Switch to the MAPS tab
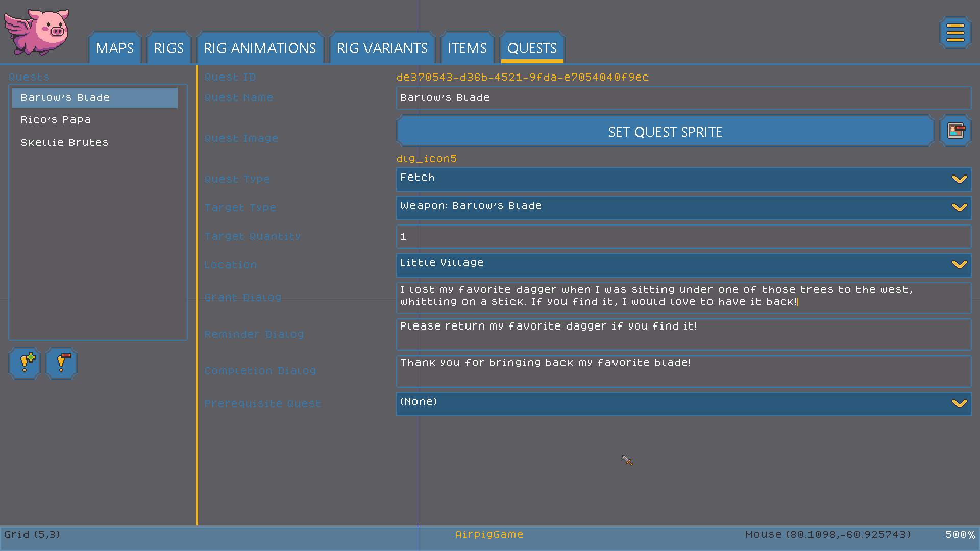This screenshot has width=980, height=551. click(114, 48)
